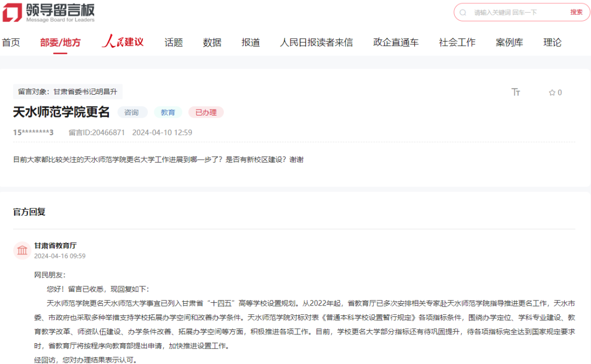Open the 案例库 section
Image resolution: width=591 pixels, height=364 pixels.
509,42
